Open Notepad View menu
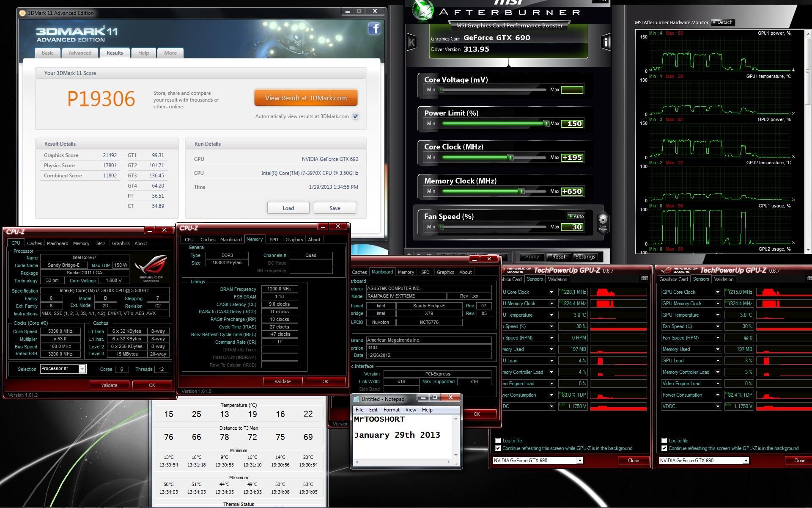The width and height of the screenshot is (812, 508). click(411, 410)
